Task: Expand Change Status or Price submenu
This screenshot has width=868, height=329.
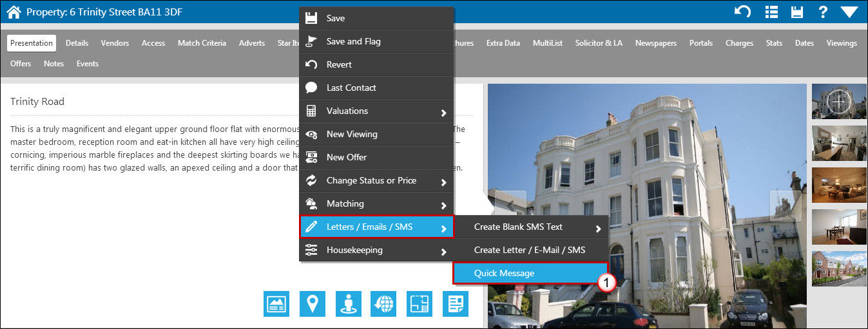Action: (376, 180)
